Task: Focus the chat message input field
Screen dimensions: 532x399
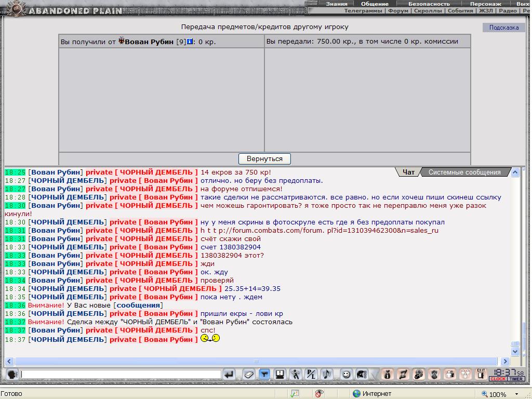Action: click(x=121, y=374)
